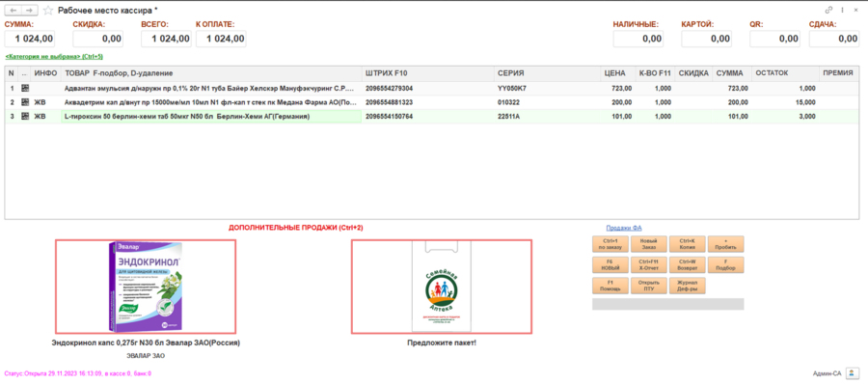868x384 pixels.
Task: Click the К ОПЛАТЕ total field
Action: tap(222, 39)
